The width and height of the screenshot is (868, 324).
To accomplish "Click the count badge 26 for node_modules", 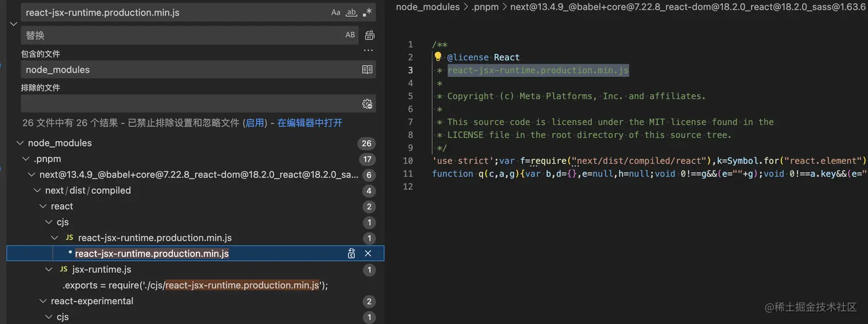I will coord(366,143).
